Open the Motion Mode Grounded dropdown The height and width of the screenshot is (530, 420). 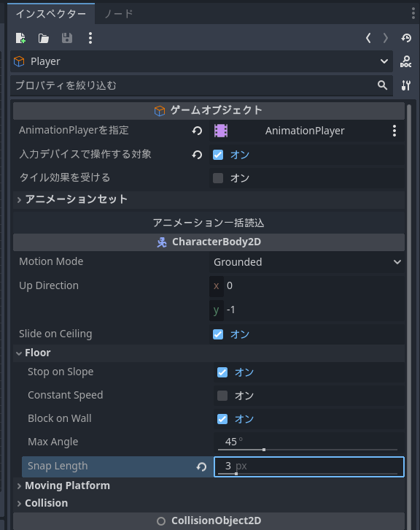(x=306, y=262)
